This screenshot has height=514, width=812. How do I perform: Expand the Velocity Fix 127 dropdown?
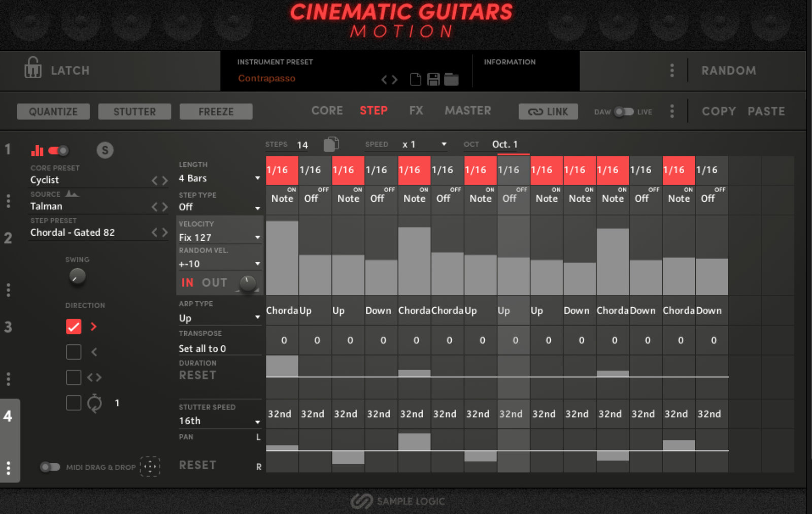point(219,237)
